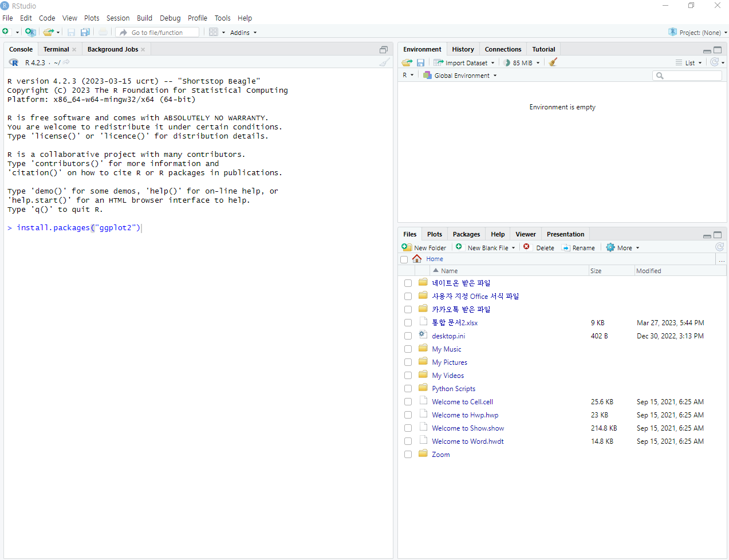729x560 pixels.
Task: Click the console maximize pane icon
Action: (384, 50)
